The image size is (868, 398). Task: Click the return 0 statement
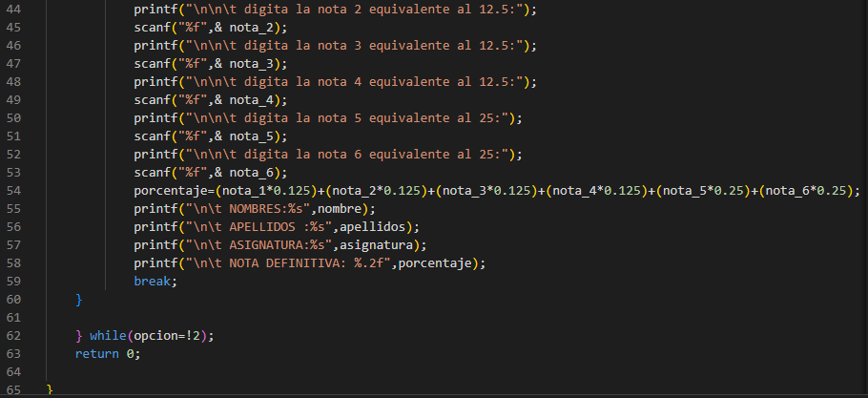coord(107,354)
